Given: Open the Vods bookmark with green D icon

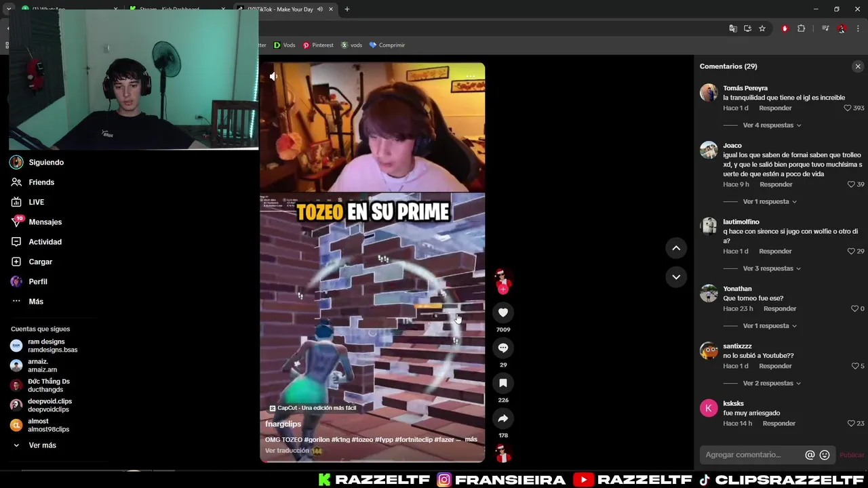Looking at the screenshot, I should tap(284, 45).
